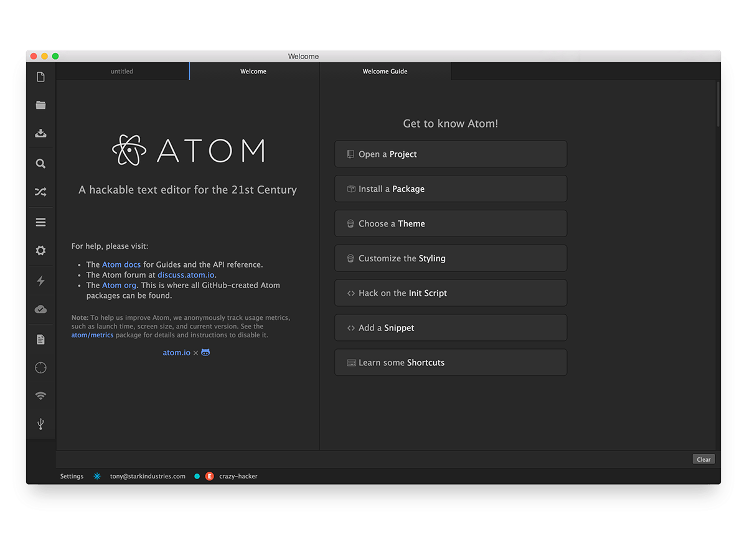The height and width of the screenshot is (560, 747).
Task: Open the magnifier search icon in sidebar
Action: coord(40,164)
